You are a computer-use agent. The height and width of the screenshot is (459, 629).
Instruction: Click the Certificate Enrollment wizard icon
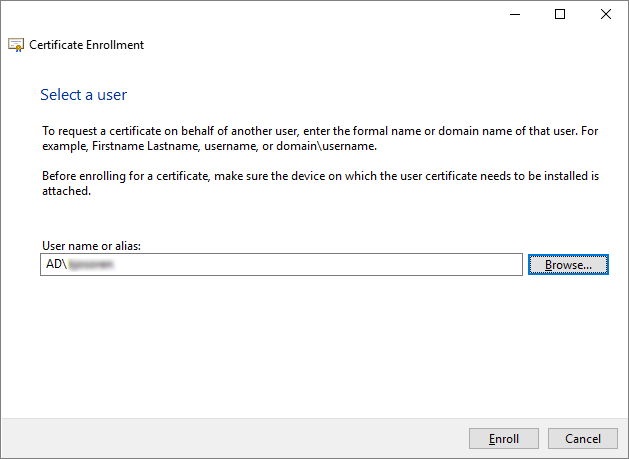[x=16, y=45]
